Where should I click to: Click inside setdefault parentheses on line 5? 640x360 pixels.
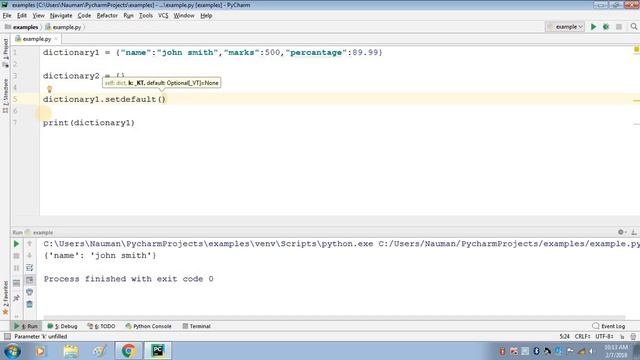162,99
